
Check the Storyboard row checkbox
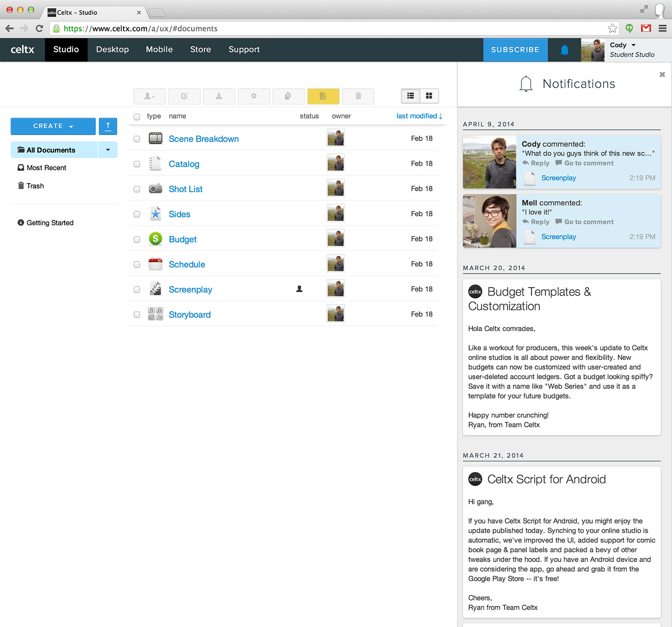(x=137, y=314)
